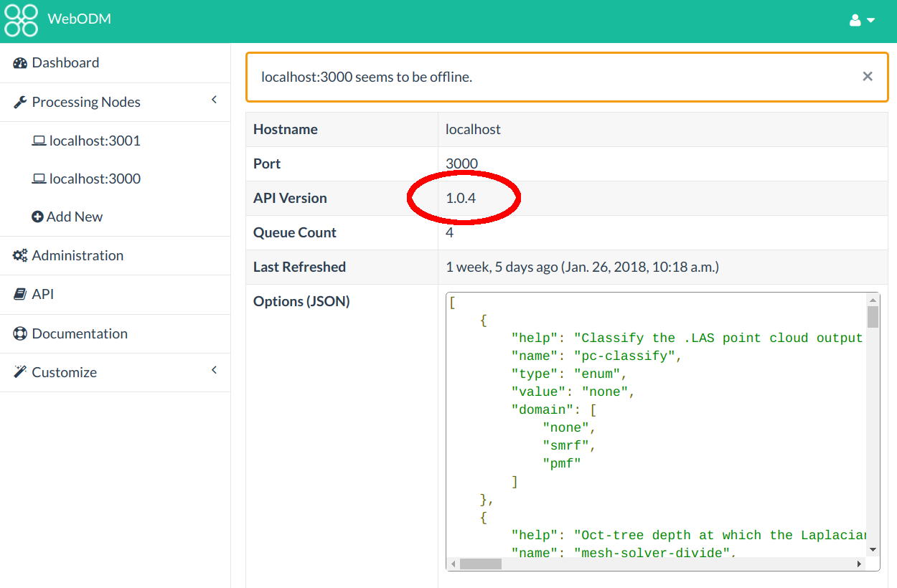This screenshot has height=588, width=897.
Task: Click the Documentation link in sidebar
Action: (x=80, y=334)
